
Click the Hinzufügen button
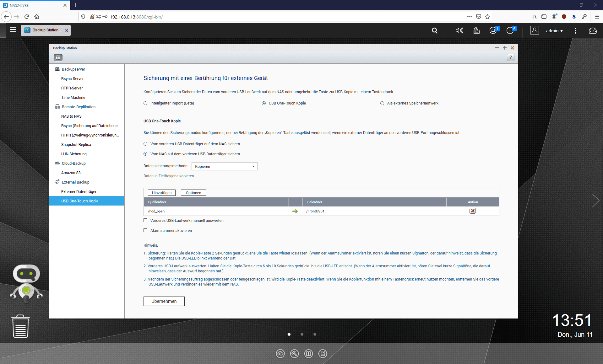coord(162,193)
